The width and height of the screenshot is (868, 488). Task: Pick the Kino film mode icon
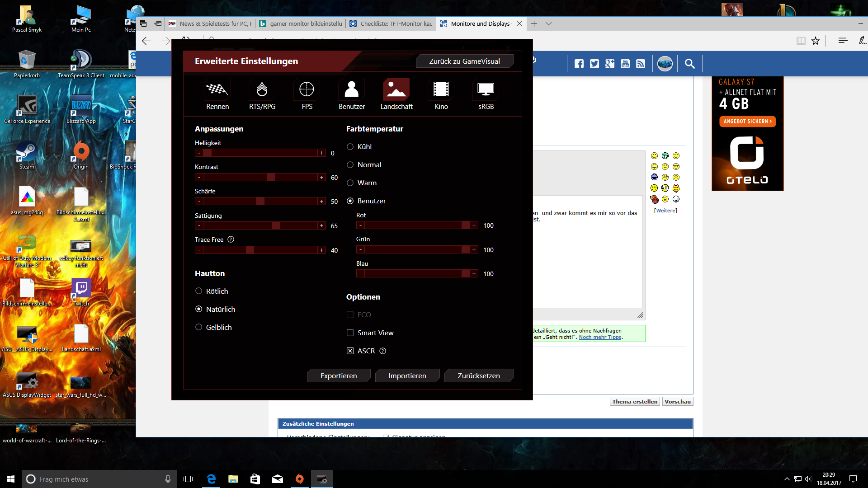pyautogui.click(x=441, y=89)
